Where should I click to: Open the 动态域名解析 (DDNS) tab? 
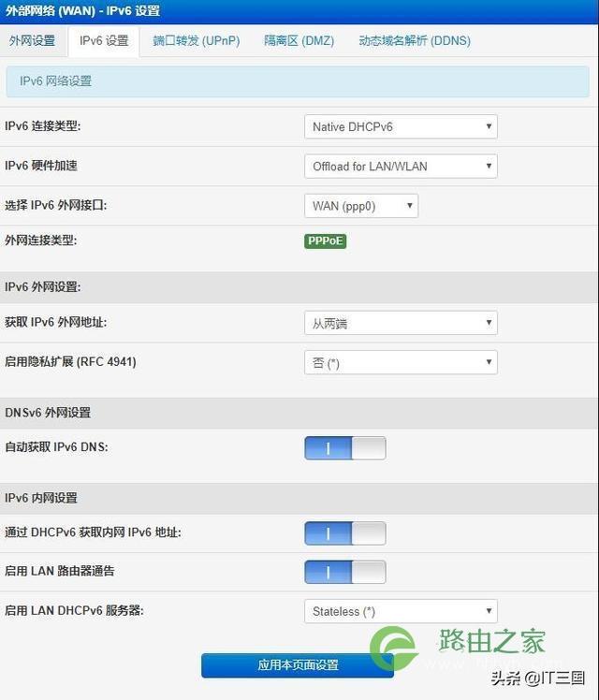point(415,41)
